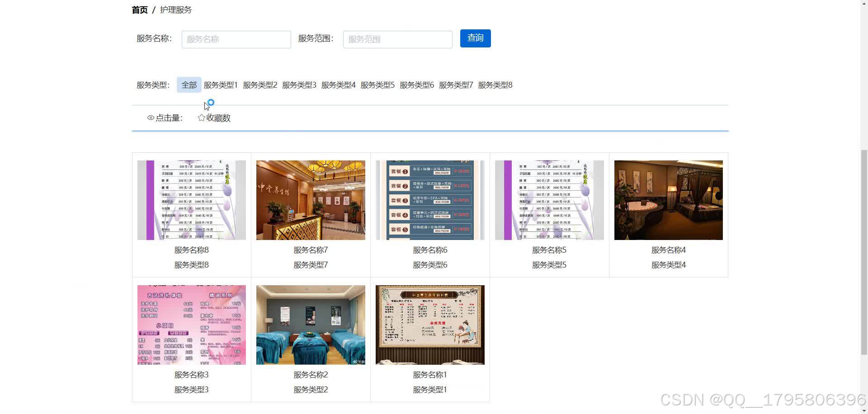The image size is (868, 414).
Task: View the 服务名称4 room photo
Action: (x=668, y=200)
